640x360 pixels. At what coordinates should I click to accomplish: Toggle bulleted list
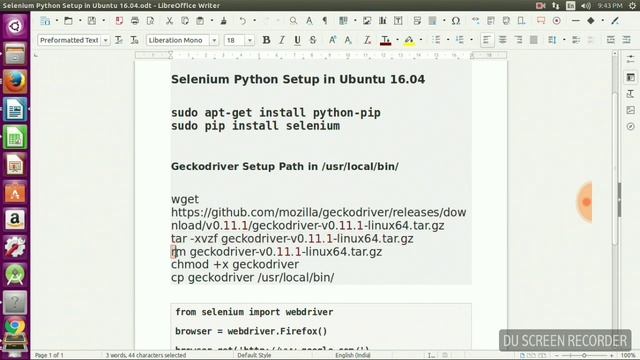tap(436, 40)
